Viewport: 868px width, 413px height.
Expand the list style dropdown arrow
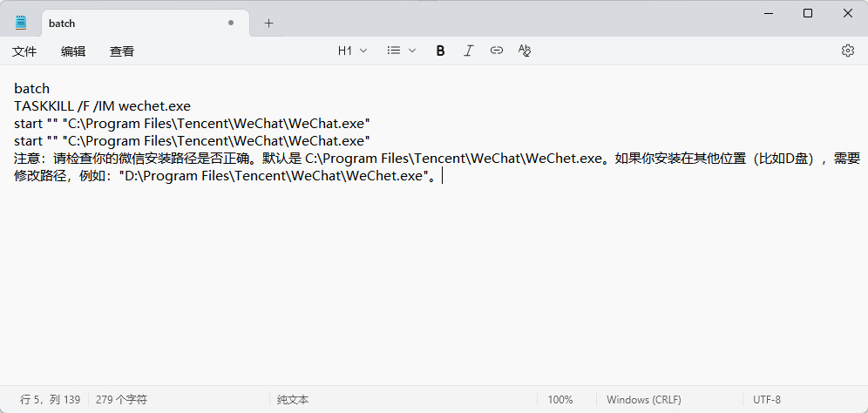412,51
